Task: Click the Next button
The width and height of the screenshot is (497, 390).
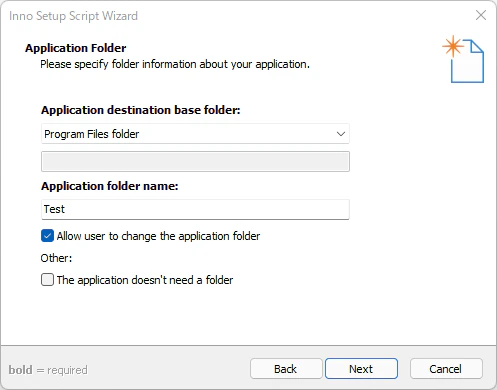Action: click(x=361, y=369)
